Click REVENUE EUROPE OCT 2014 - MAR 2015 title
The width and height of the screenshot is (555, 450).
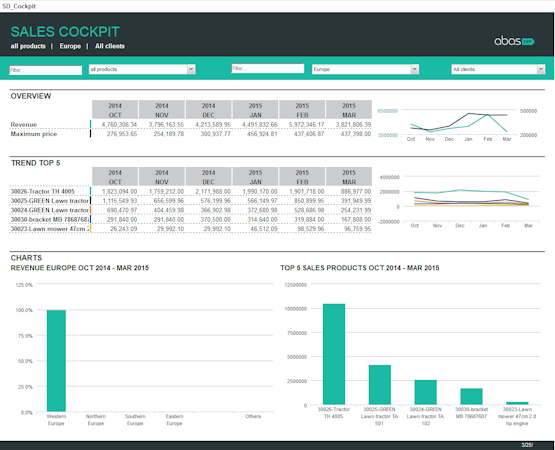click(x=80, y=268)
